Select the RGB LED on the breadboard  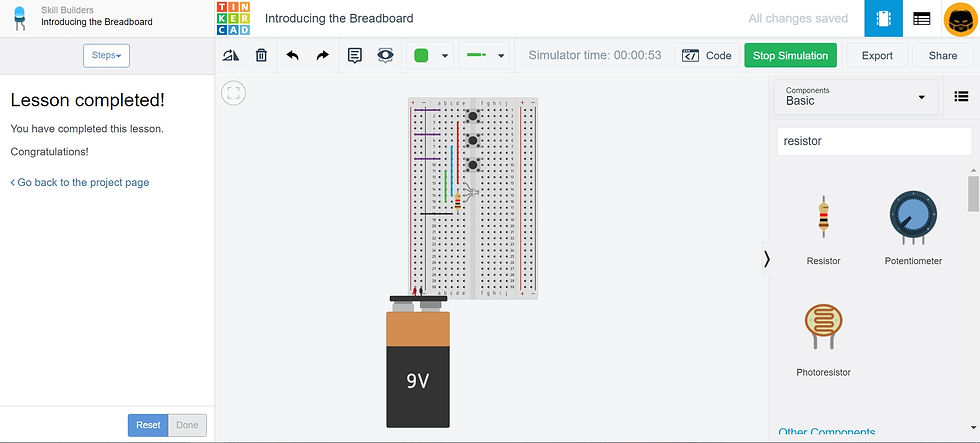(472, 190)
